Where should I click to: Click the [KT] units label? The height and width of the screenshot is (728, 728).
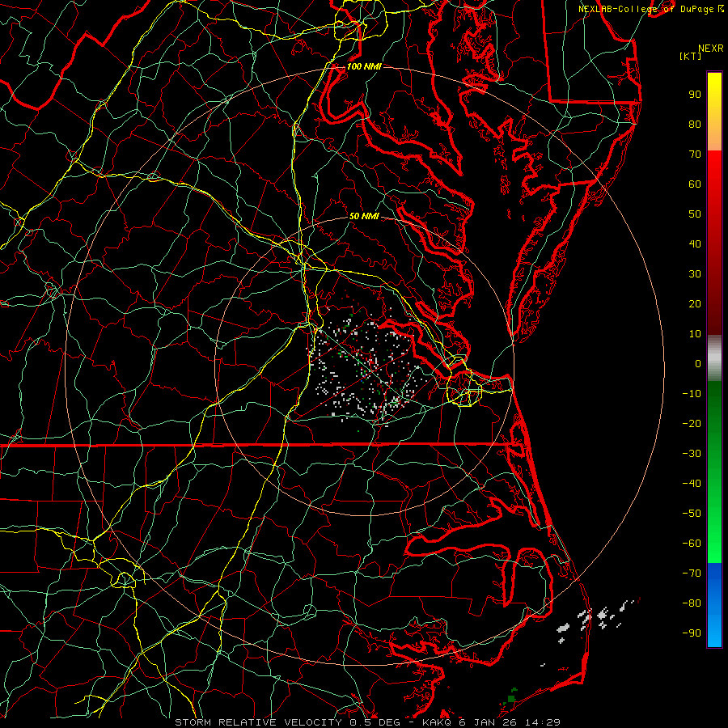coord(690,56)
